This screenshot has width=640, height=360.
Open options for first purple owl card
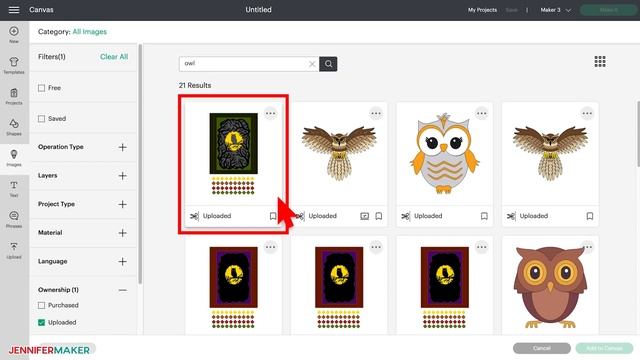(270, 247)
